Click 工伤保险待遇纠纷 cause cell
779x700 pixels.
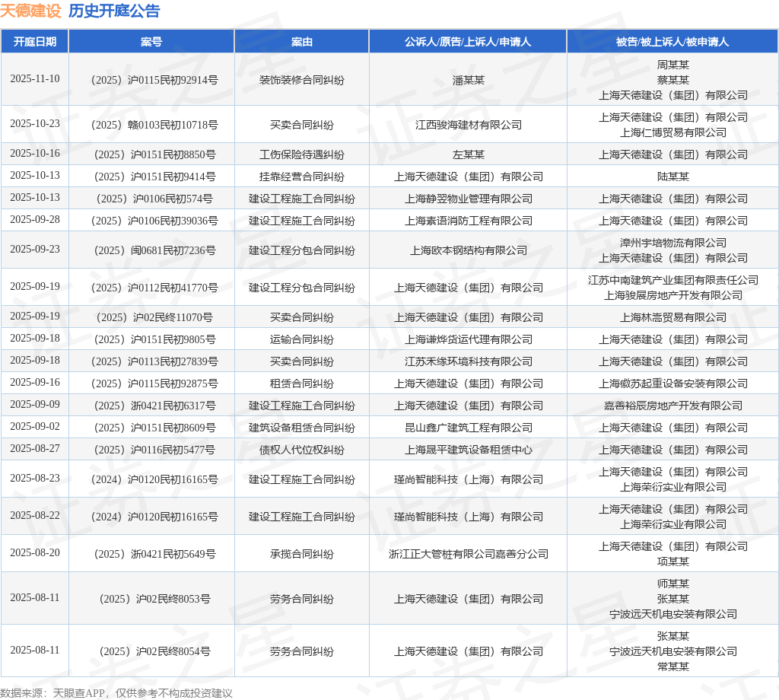tap(301, 154)
